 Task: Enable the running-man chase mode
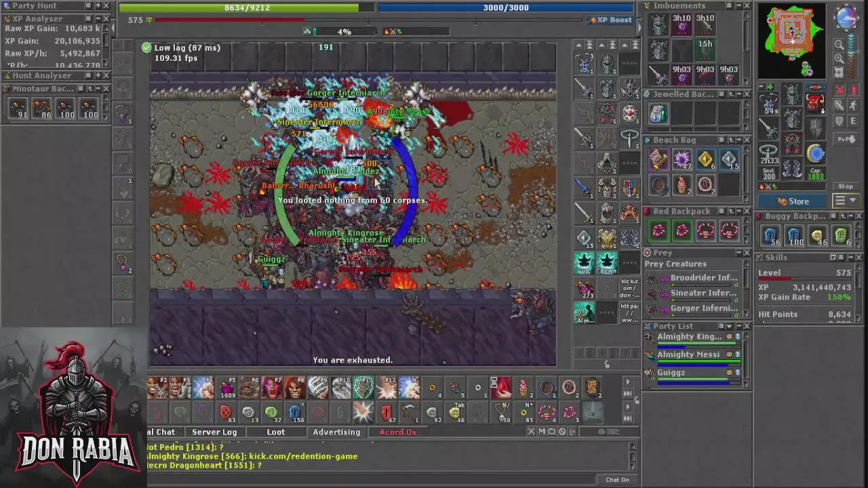(x=852, y=106)
